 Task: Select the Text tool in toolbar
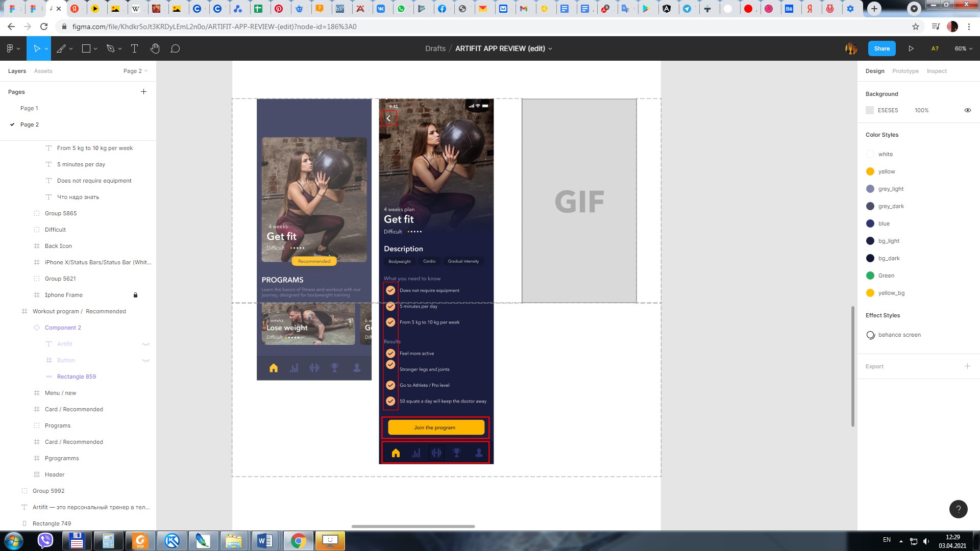(x=135, y=48)
